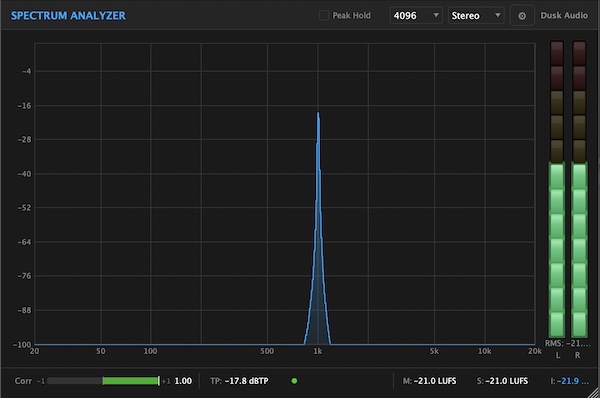Click the -16 dB axis label
600x398 pixels.
(x=24, y=106)
